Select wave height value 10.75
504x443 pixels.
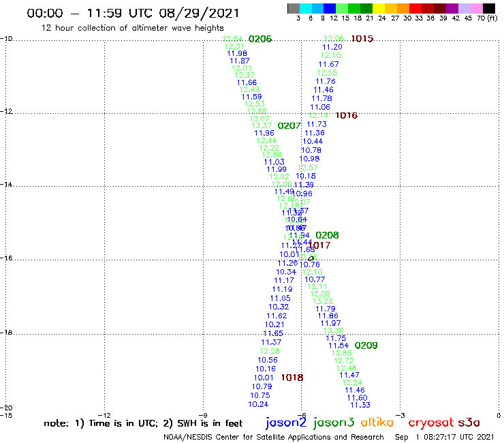click(260, 396)
